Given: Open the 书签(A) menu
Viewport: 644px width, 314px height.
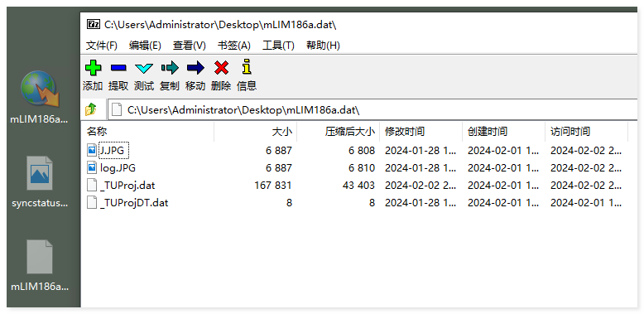Looking at the screenshot, I should coord(234,46).
